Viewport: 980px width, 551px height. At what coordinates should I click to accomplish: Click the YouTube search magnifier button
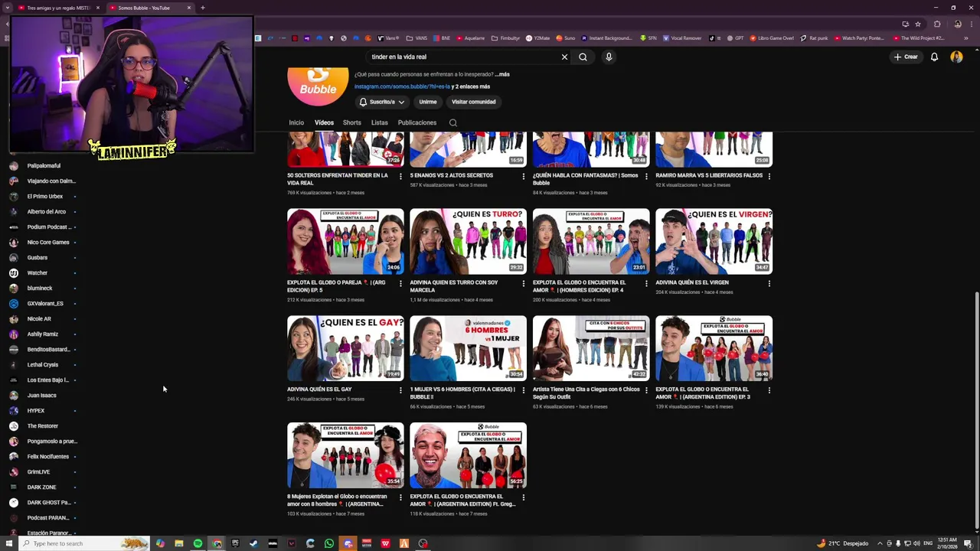tap(583, 57)
